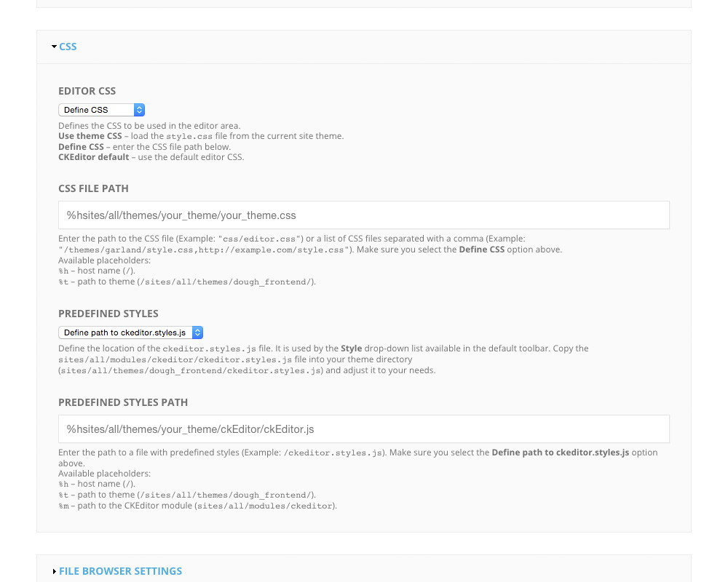Open the Editor CSS 'Define CSS' dropdown
Screen dimensions: 728x582
96,110
